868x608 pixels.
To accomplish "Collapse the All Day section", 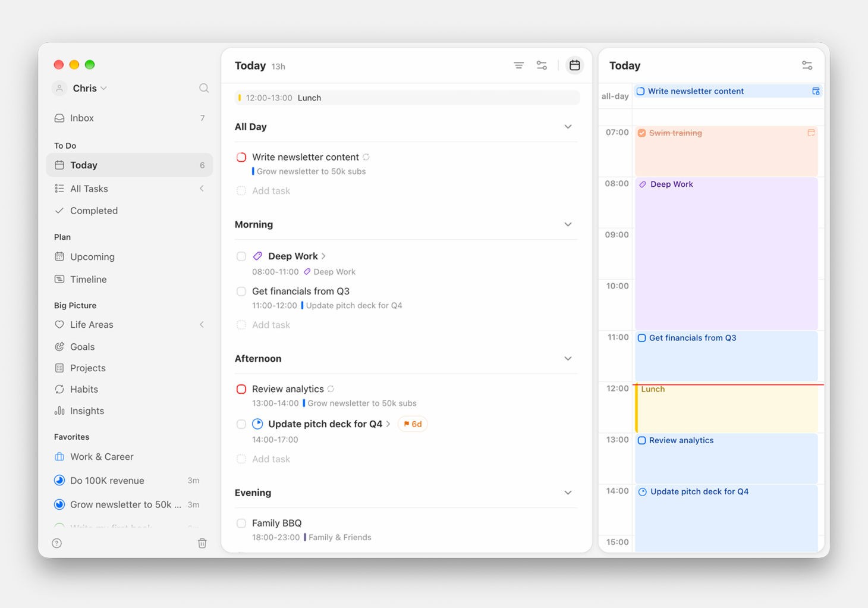I will coord(568,127).
